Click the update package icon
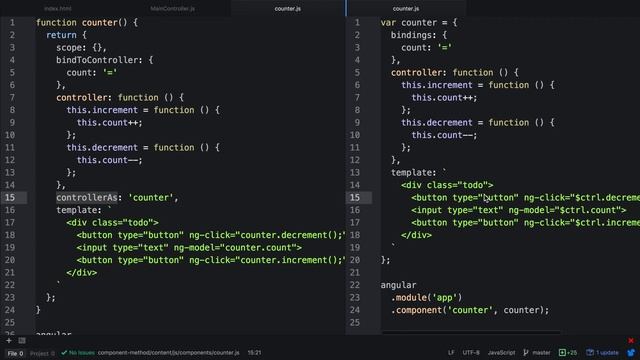The height and width of the screenshot is (360, 640). tap(590, 353)
